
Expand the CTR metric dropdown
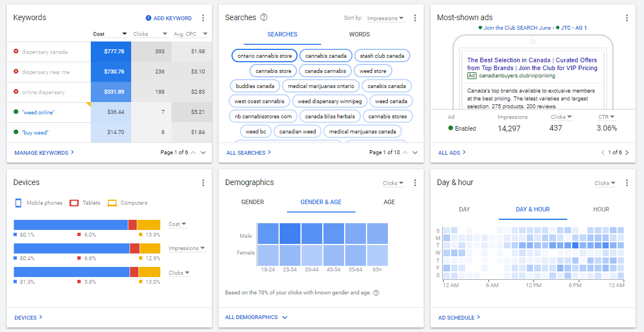click(607, 117)
